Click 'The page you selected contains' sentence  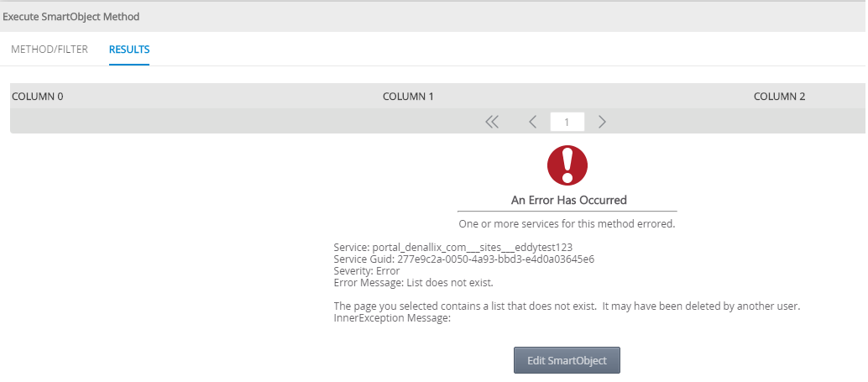click(x=567, y=306)
